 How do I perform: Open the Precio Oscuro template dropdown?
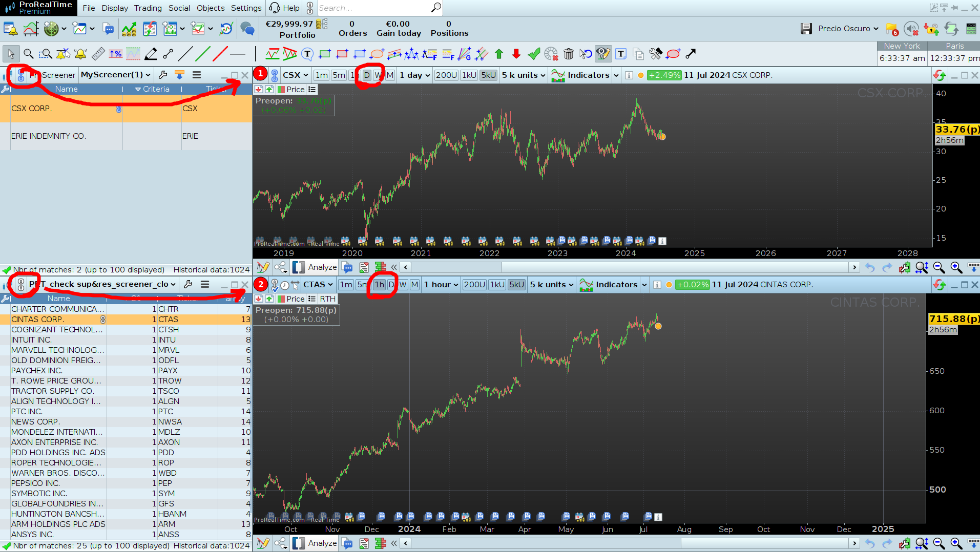coord(848,29)
